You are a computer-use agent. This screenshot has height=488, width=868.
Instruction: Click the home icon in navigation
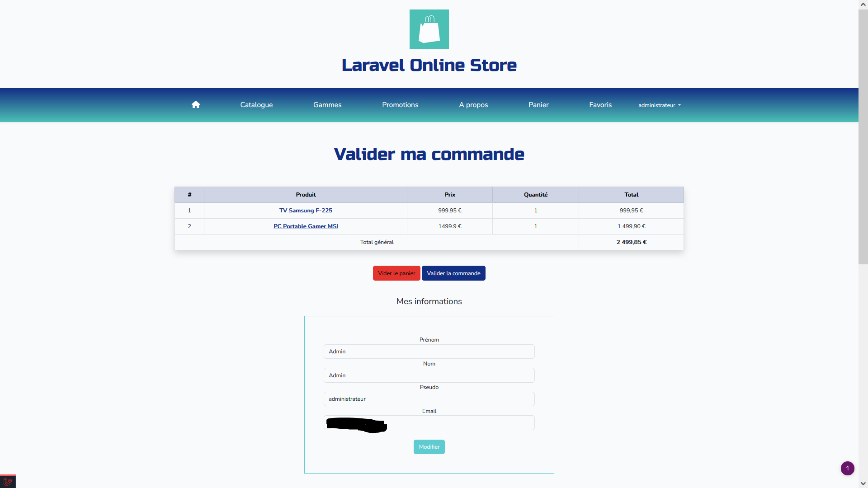pos(196,104)
